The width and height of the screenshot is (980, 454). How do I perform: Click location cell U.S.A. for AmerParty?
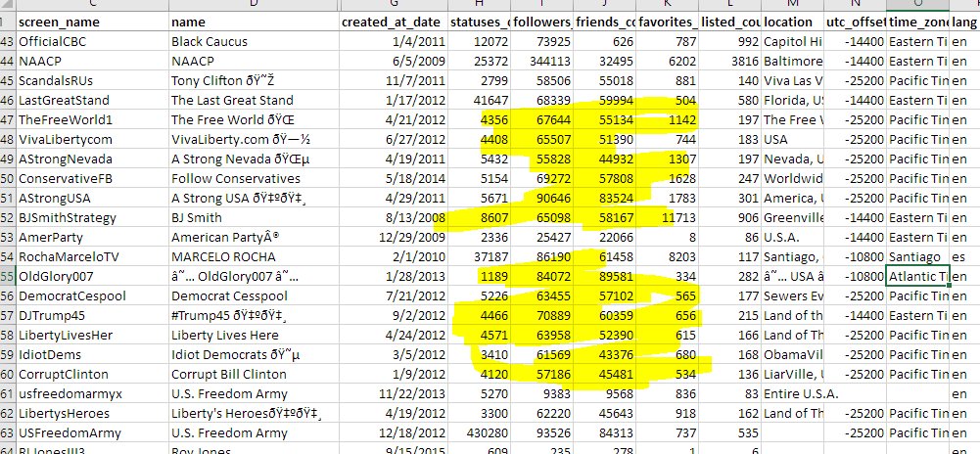pyautogui.click(x=792, y=238)
